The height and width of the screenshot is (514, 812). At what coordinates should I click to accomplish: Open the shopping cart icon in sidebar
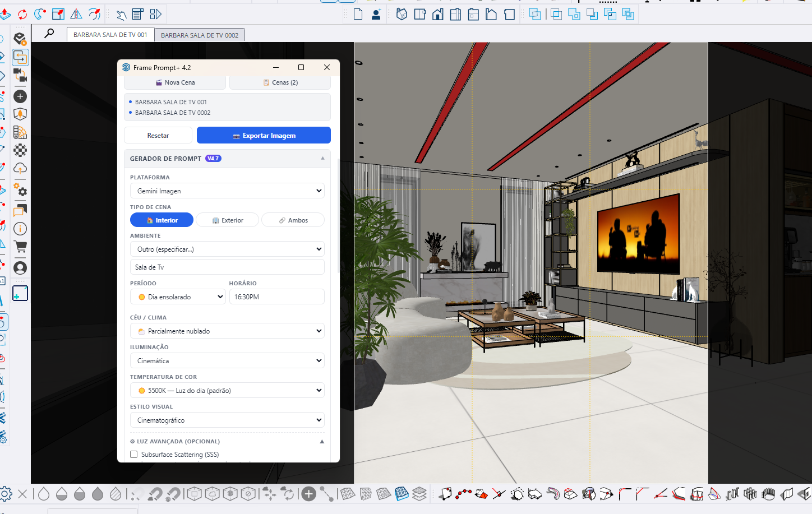[x=20, y=247]
